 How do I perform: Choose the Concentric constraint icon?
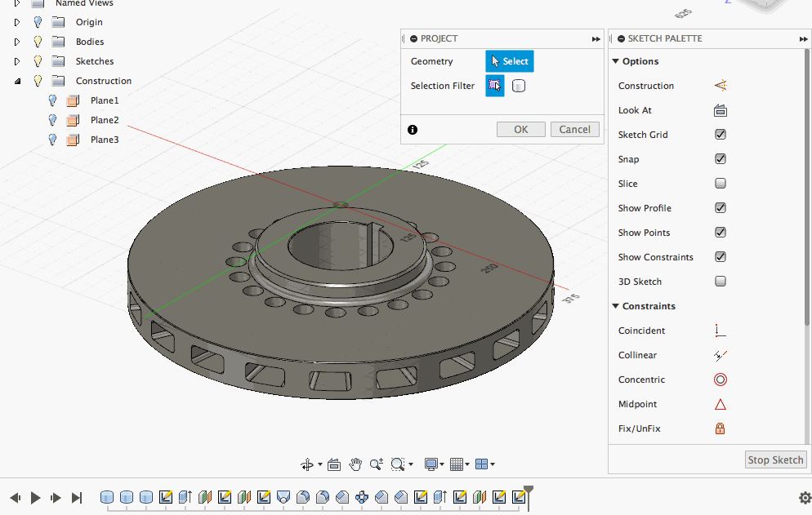click(720, 380)
